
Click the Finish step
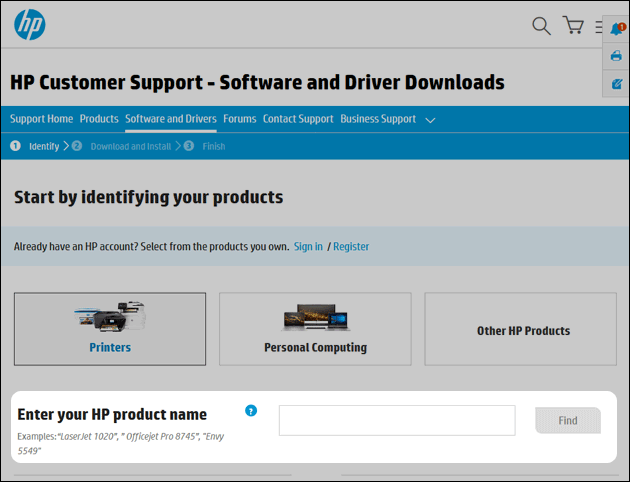point(214,146)
